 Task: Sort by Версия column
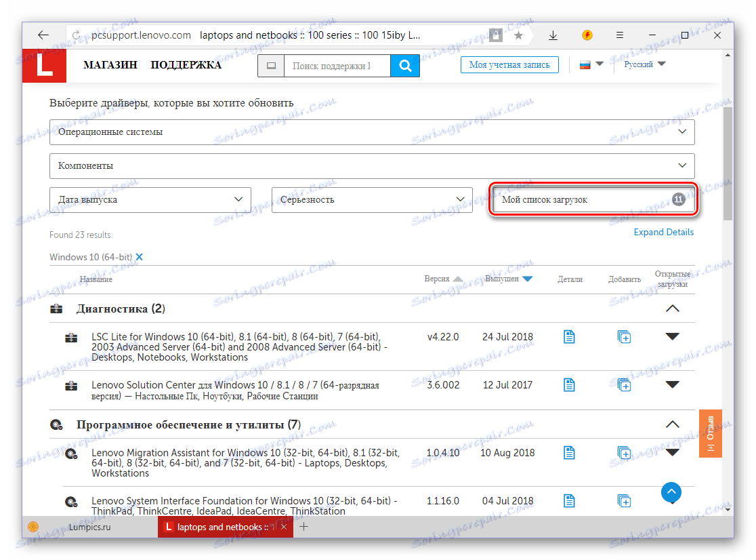pos(443,279)
